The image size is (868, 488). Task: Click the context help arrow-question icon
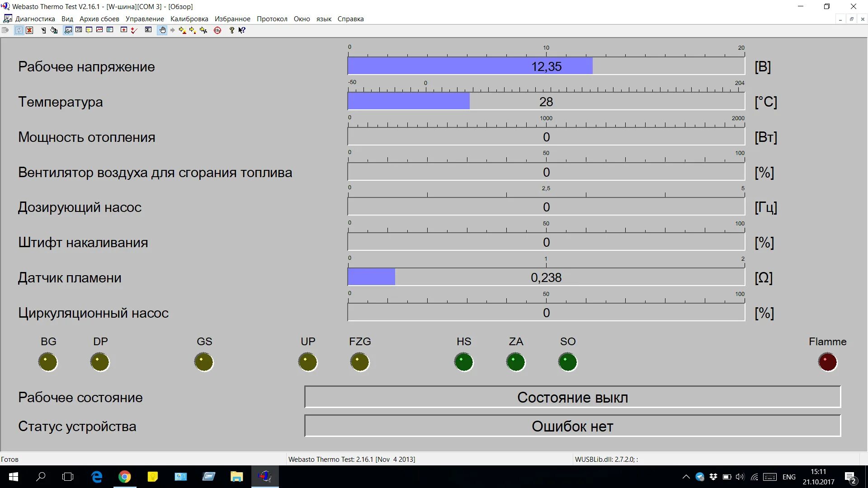pyautogui.click(x=242, y=30)
